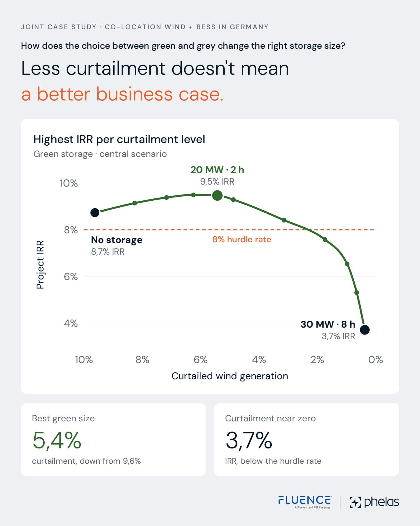
Task: Click the 10% tick on the IRR axis
Action: 69,183
